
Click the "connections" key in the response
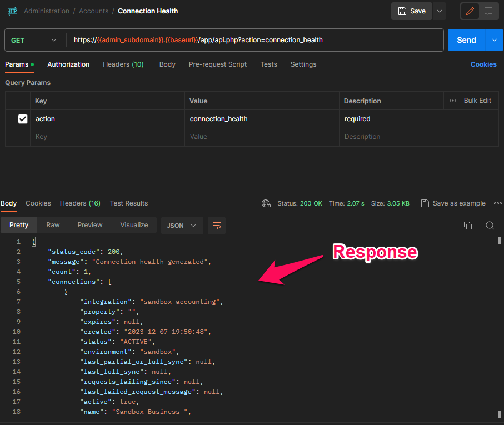73,282
